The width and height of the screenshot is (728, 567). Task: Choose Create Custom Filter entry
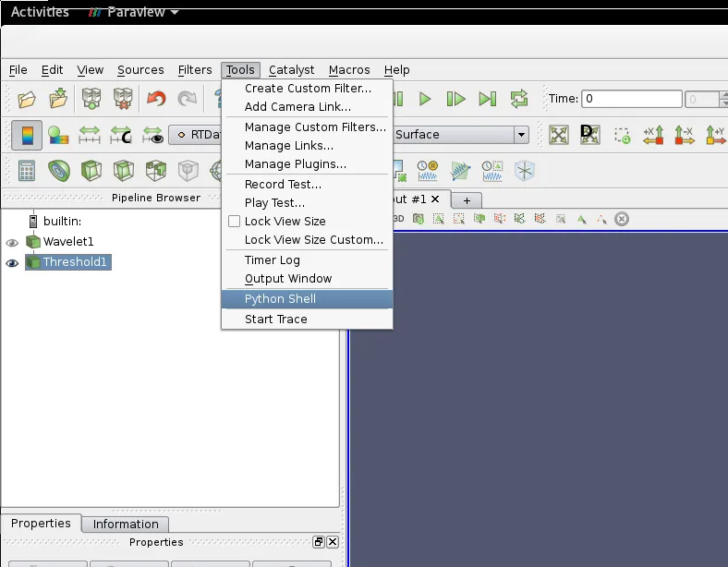pyautogui.click(x=307, y=88)
